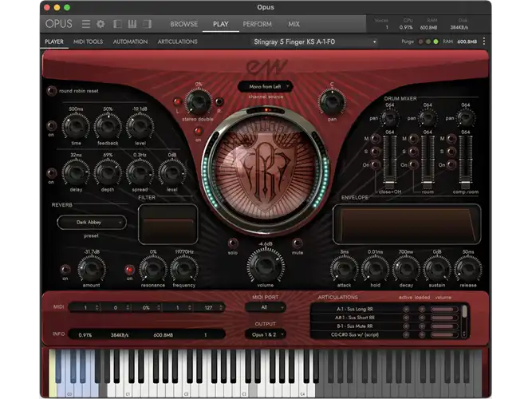Toggle the delay effect on switch

52,125
